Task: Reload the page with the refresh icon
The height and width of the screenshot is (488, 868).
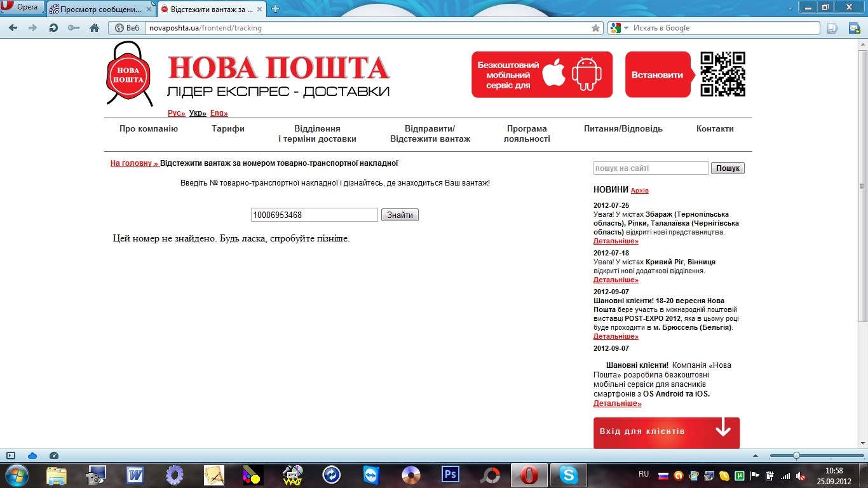Action: tap(53, 28)
